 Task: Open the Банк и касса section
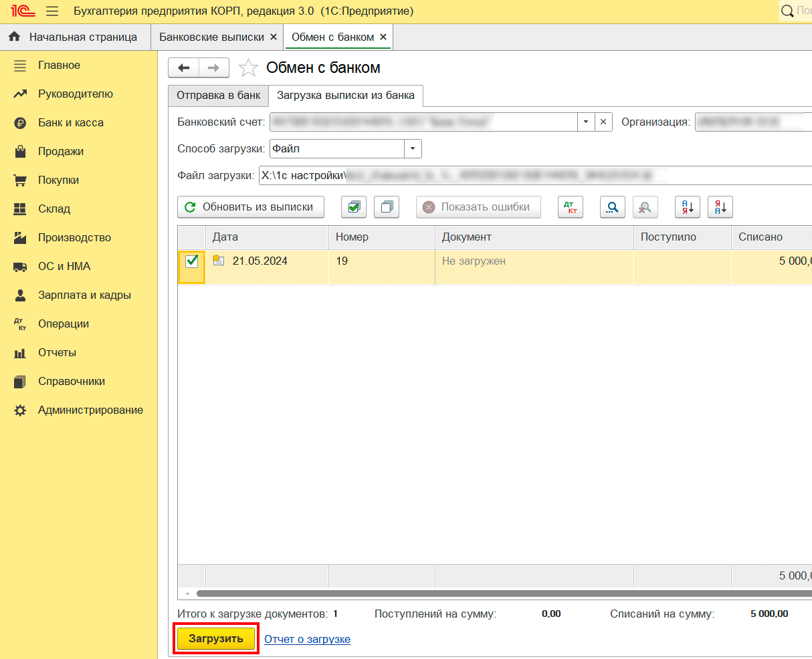click(x=71, y=123)
